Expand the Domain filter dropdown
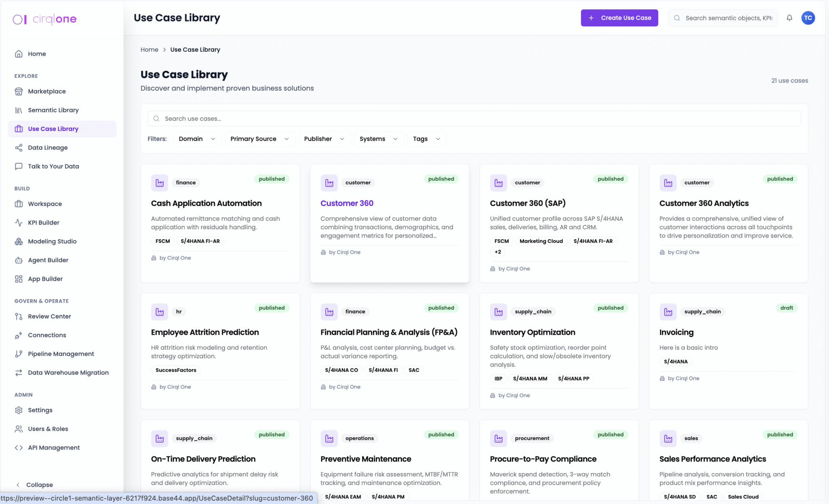Screen dimensions: 829x504 [x=197, y=139]
